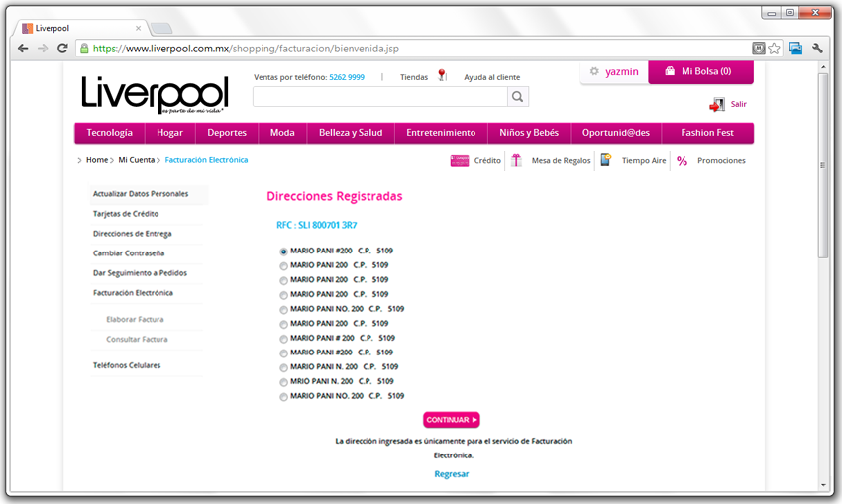The height and width of the screenshot is (504, 842).
Task: Open a new tab with the new-tab button
Action: [x=161, y=28]
